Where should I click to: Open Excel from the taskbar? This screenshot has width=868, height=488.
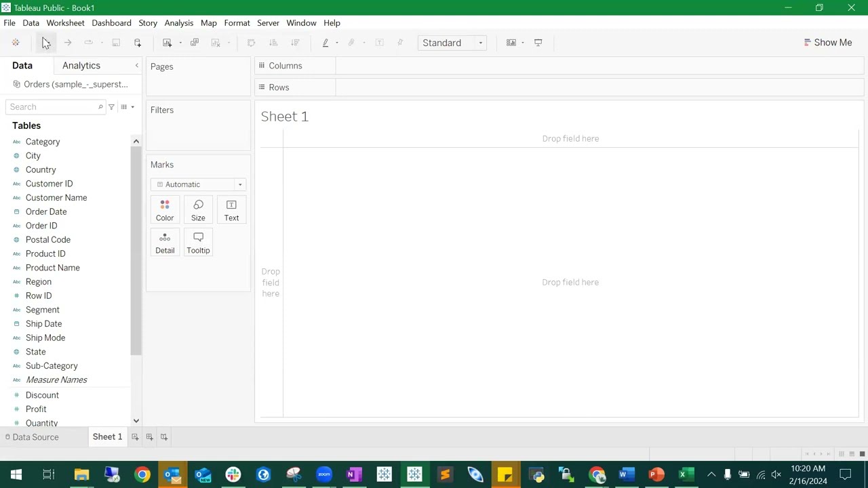[x=686, y=474]
